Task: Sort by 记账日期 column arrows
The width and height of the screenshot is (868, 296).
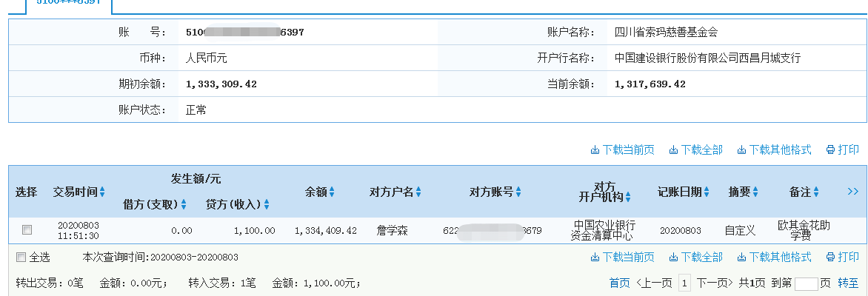Action: 707,192
